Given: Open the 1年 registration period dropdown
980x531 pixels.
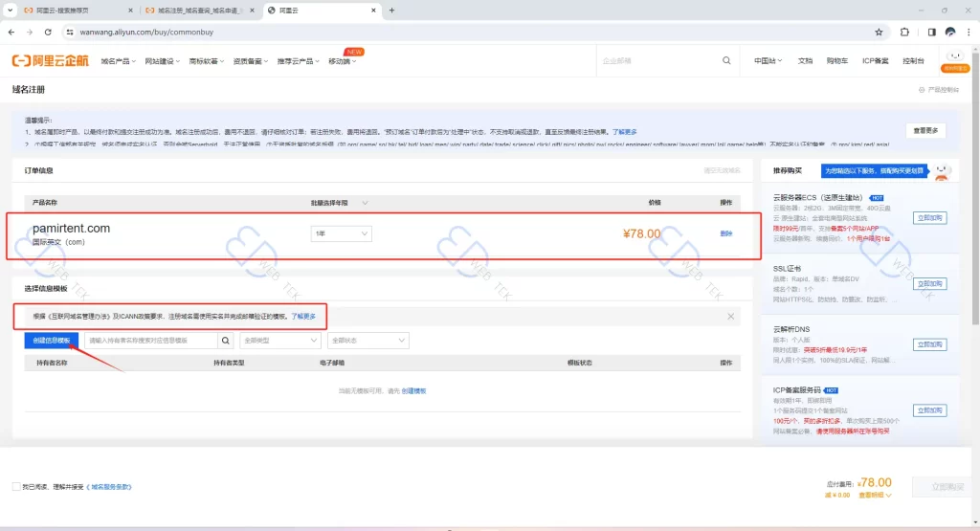Looking at the screenshot, I should (x=342, y=233).
